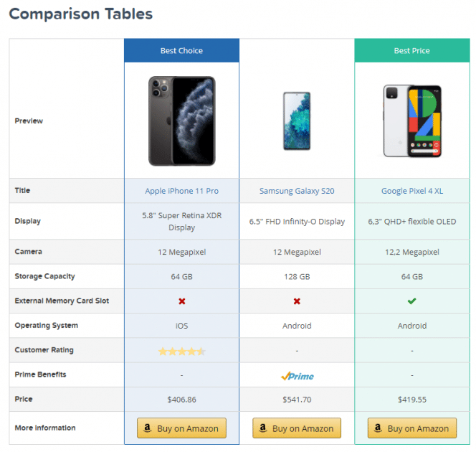
Task: Click Buy on Amazon for Google Pixel 4 XL
Action: coord(412,428)
